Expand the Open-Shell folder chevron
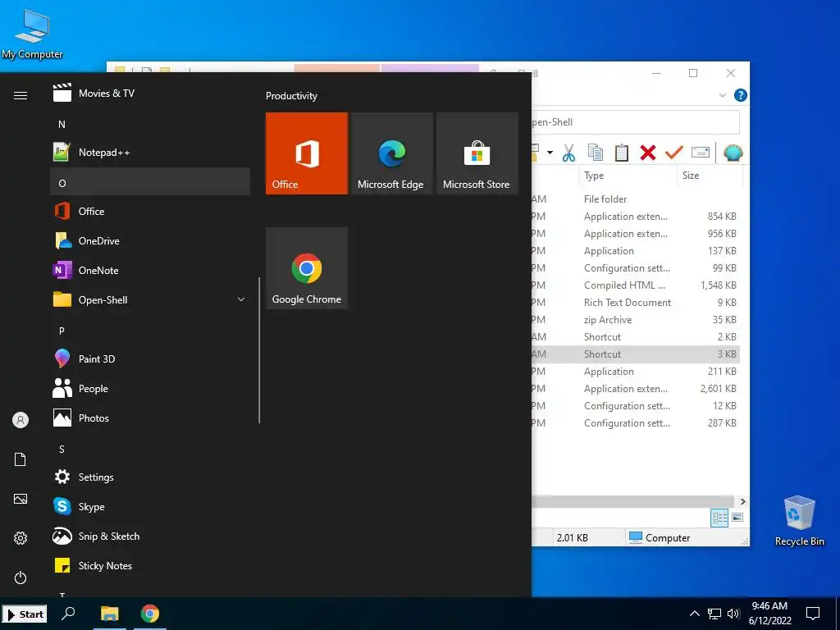 [x=241, y=300]
